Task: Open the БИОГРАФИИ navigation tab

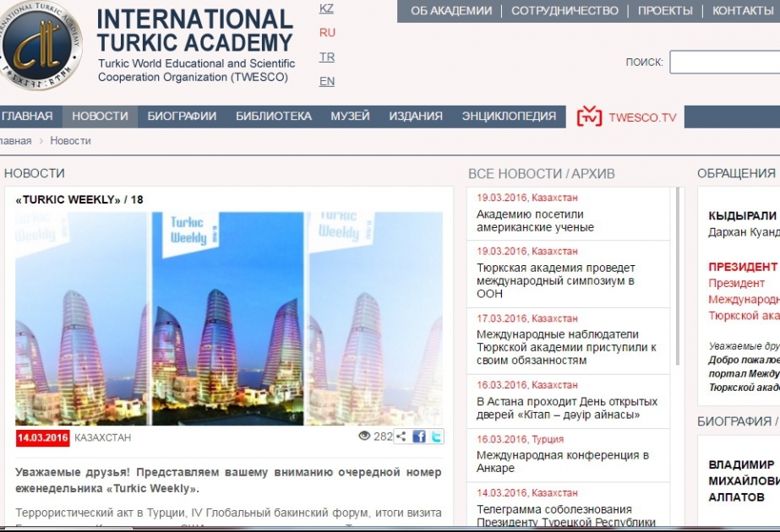Action: (182, 117)
